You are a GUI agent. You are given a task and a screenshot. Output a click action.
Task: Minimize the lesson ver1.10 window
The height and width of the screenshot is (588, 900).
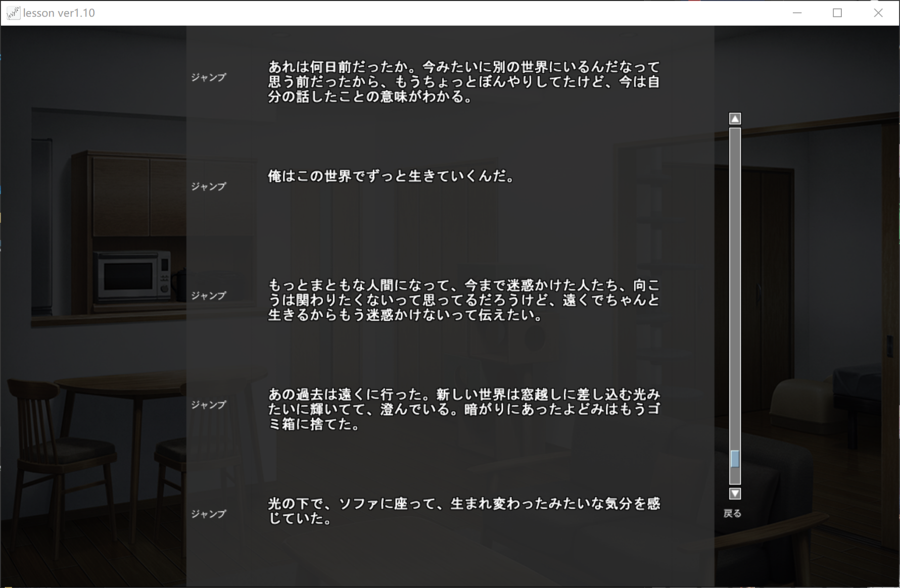tap(797, 13)
